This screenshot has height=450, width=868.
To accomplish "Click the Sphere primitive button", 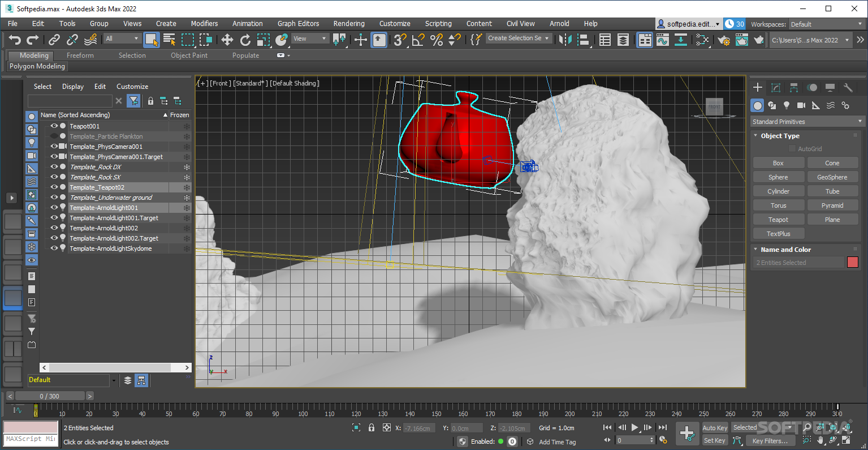I will click(x=778, y=177).
